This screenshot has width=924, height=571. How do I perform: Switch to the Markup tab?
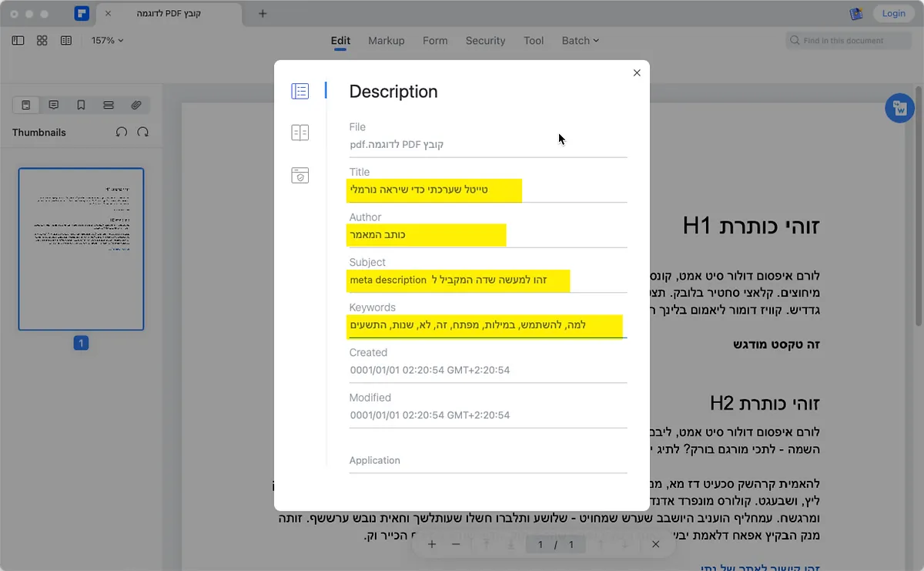click(386, 40)
